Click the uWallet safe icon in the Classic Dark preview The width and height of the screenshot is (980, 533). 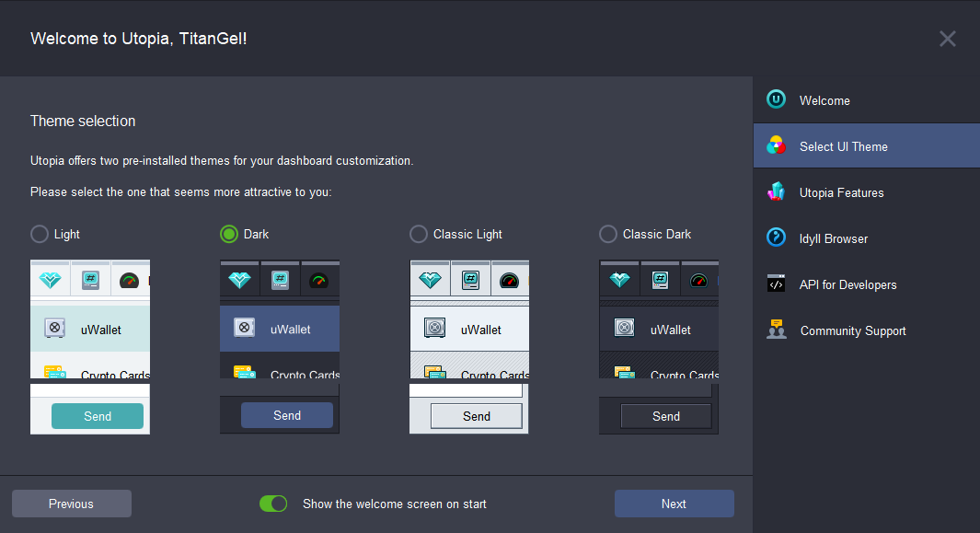click(625, 328)
